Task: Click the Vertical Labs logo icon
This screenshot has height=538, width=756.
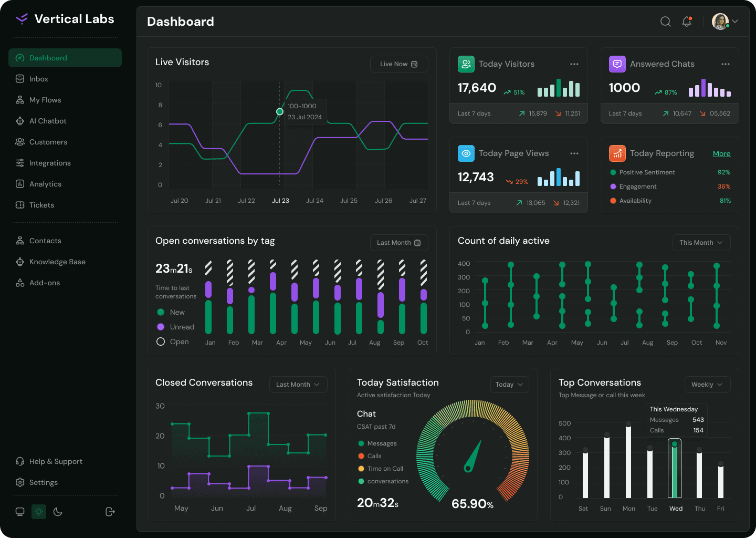Action: (x=22, y=19)
